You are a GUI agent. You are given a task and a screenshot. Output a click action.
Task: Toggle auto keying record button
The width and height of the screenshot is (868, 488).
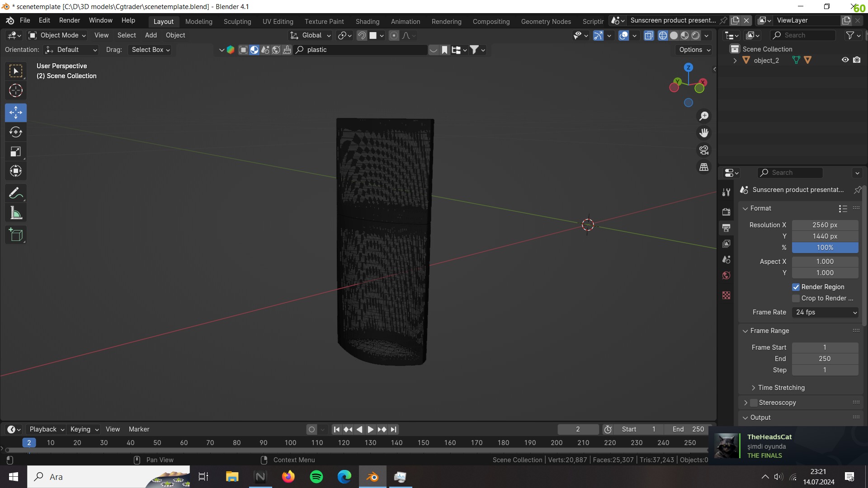(x=311, y=429)
